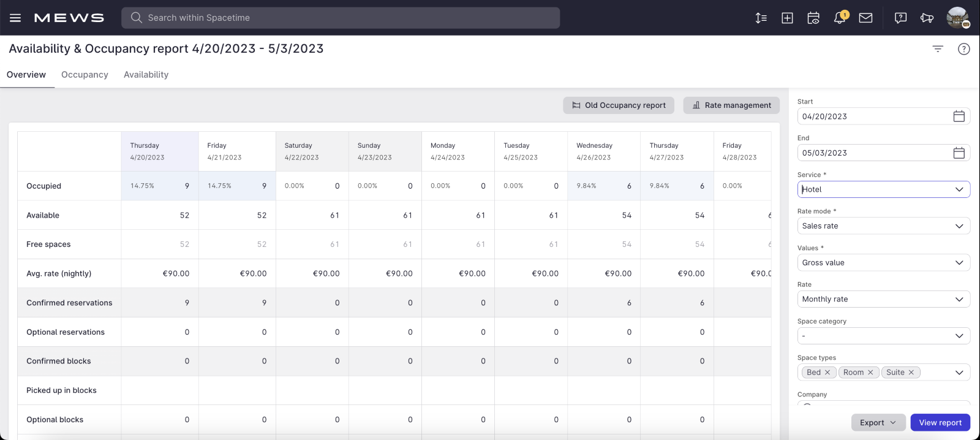Image resolution: width=980 pixels, height=440 pixels.
Task: Expand the Rate mode dropdown
Action: (883, 226)
